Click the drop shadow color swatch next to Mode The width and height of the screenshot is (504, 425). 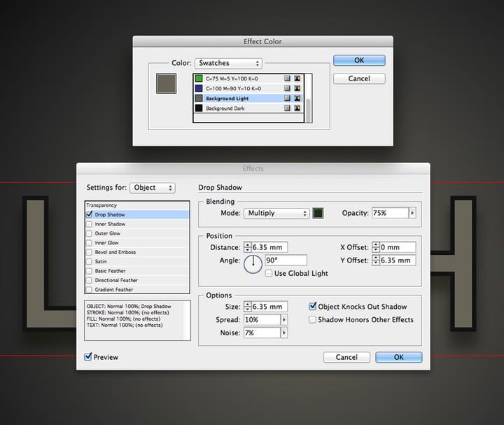[318, 213]
